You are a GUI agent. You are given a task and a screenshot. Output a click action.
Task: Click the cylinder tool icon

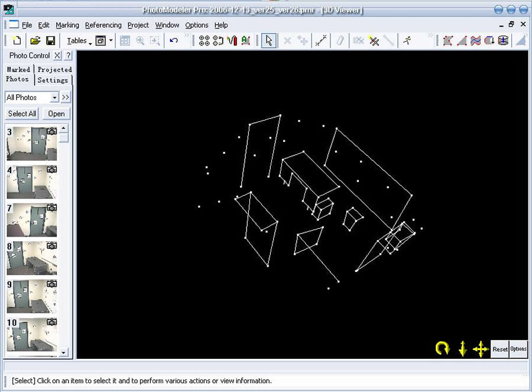click(503, 41)
